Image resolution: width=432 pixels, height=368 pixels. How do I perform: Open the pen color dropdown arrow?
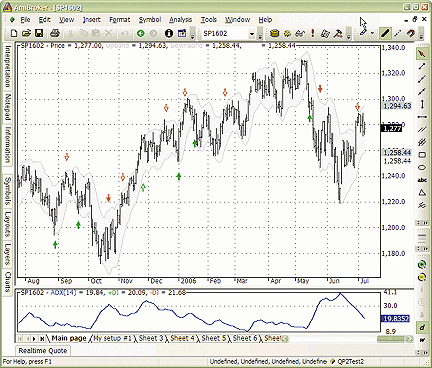(x=372, y=33)
